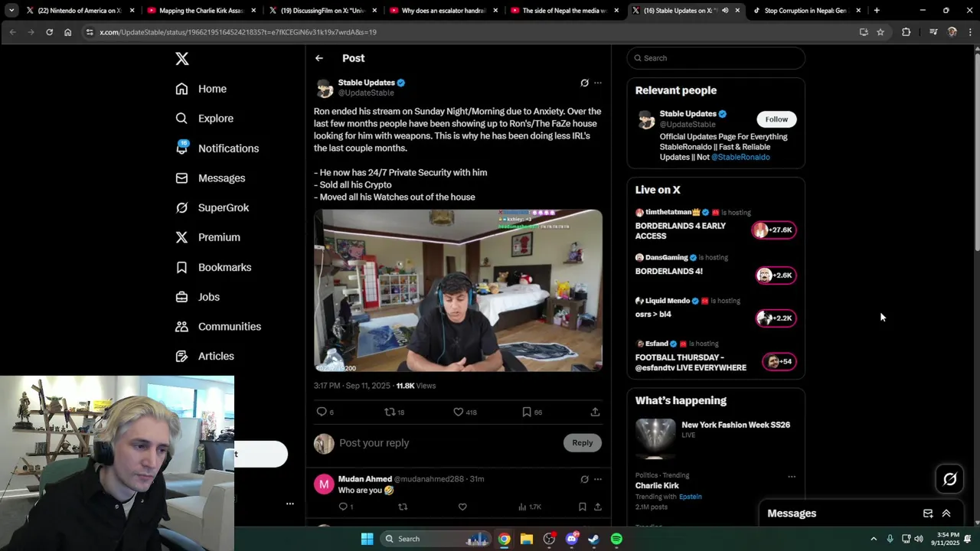Reload the page
Image resolution: width=980 pixels, height=551 pixels.
[x=49, y=32]
